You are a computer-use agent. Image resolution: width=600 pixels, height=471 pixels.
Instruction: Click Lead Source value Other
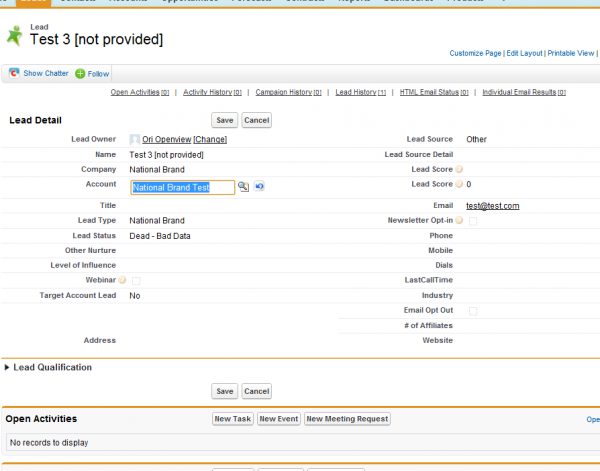pyautogui.click(x=476, y=139)
